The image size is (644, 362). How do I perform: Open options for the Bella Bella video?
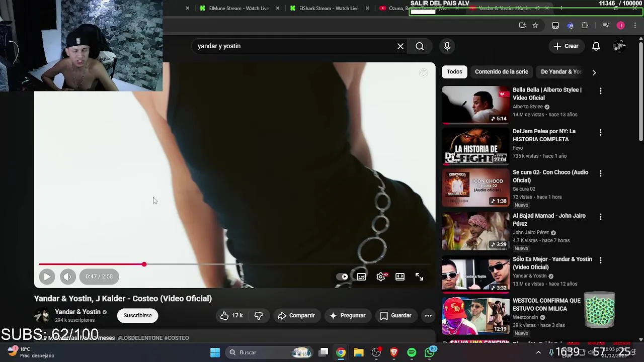pyautogui.click(x=600, y=91)
